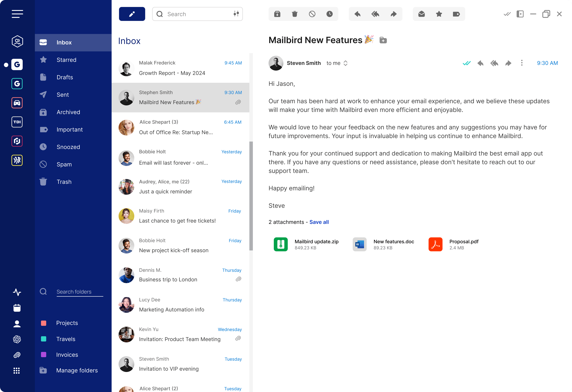Open search filter options icon
572x392 pixels.
(236, 14)
